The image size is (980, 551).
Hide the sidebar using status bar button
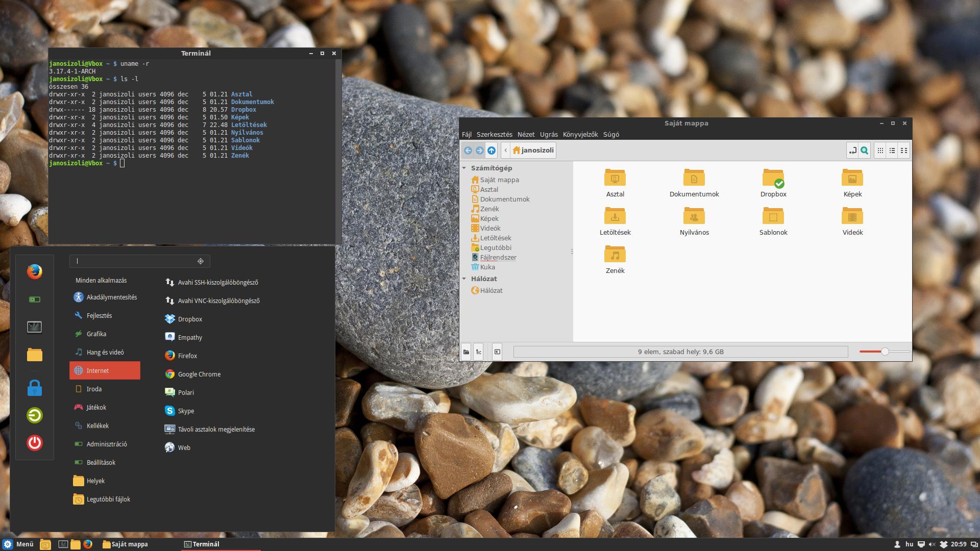[497, 352]
